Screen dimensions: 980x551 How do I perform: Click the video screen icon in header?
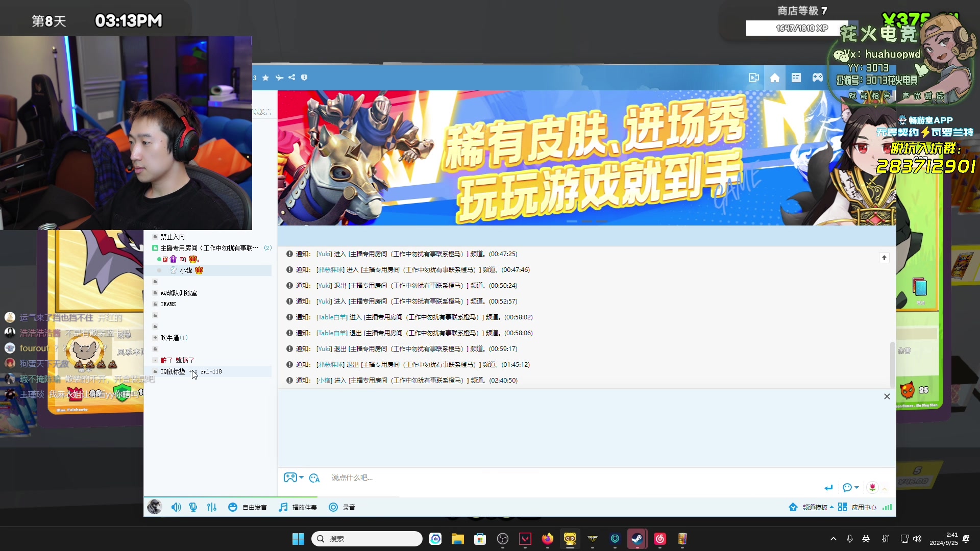pyautogui.click(x=753, y=78)
